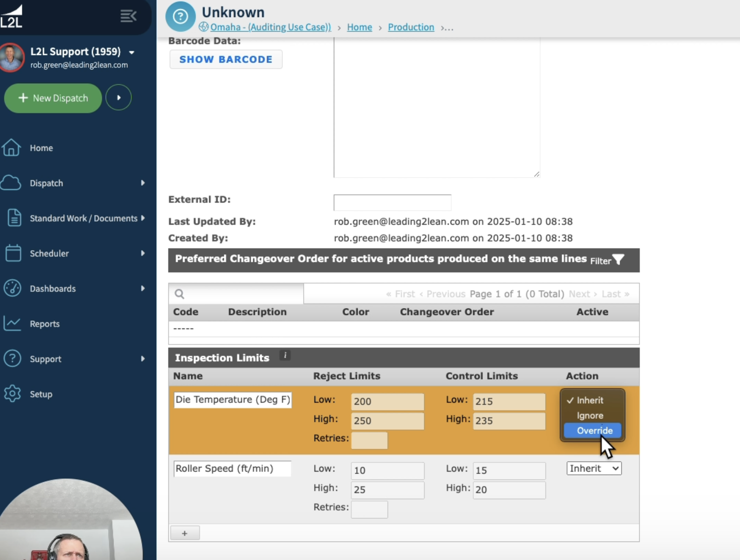This screenshot has height=560, width=740.
Task: Click the Reports chart icon
Action: point(12,323)
